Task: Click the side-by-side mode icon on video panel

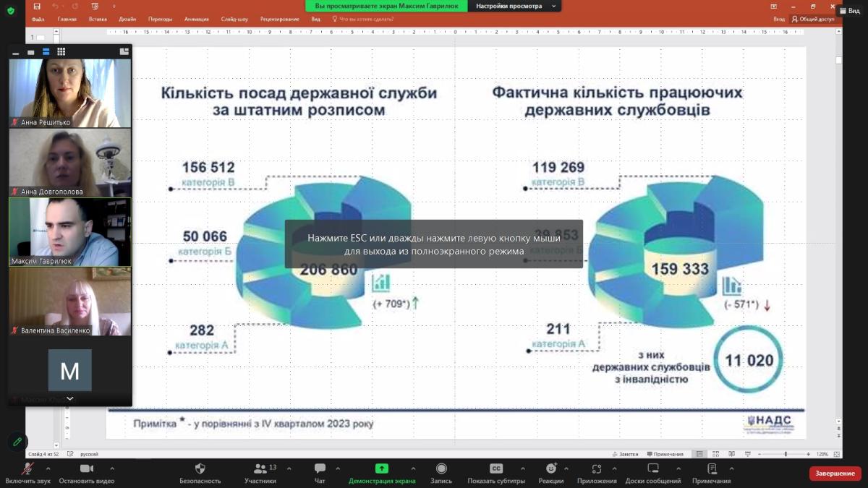Action: (124, 51)
